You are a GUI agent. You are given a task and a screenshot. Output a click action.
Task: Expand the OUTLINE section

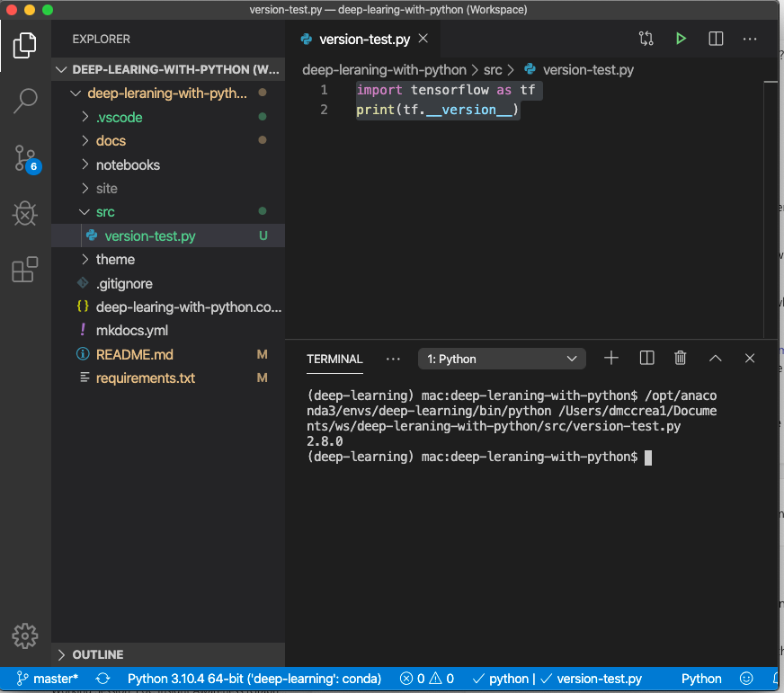pyautogui.click(x=168, y=654)
